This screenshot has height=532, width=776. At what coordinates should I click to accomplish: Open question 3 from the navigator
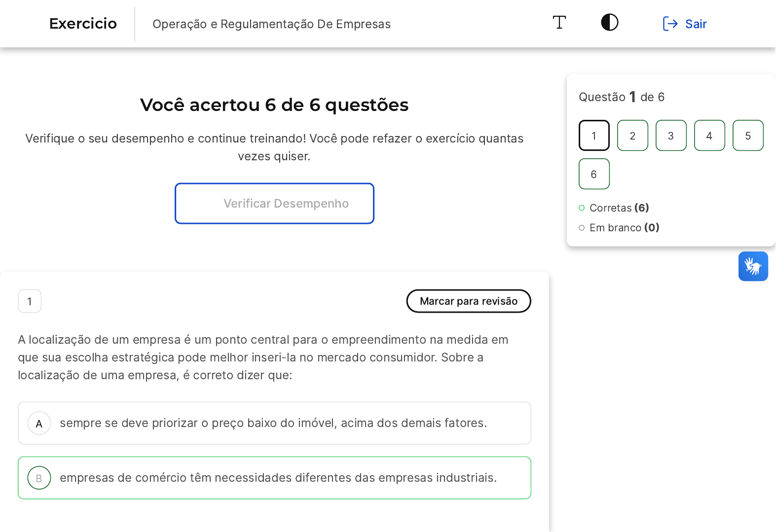(x=671, y=136)
